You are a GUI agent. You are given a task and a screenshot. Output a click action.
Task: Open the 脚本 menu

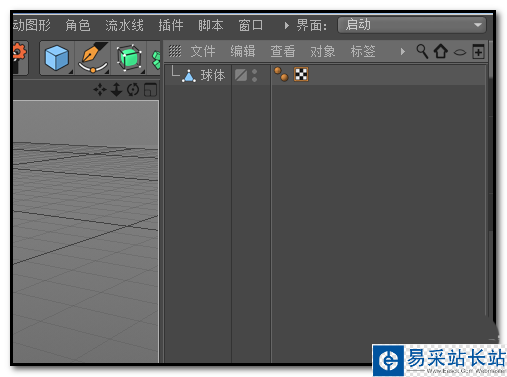coord(211,25)
